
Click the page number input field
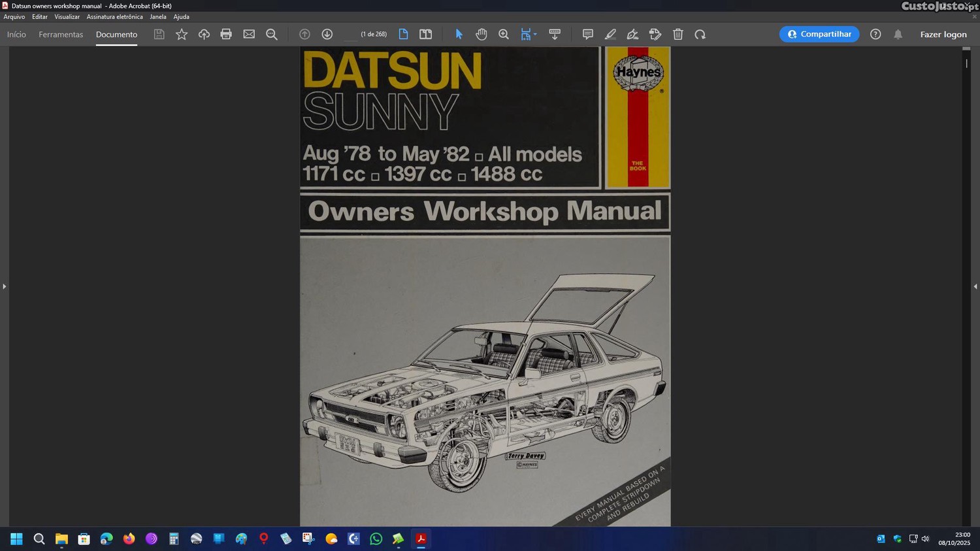click(x=351, y=35)
